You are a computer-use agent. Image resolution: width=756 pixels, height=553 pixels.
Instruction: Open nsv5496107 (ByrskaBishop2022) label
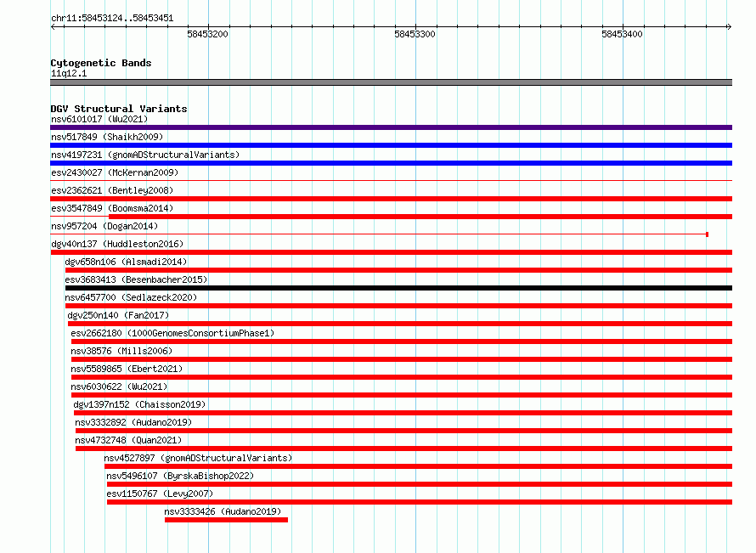pos(180,476)
